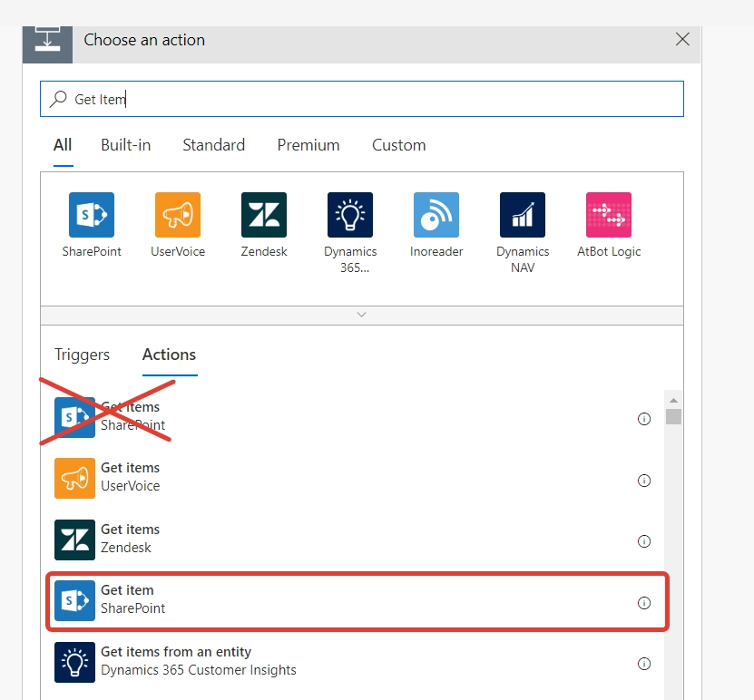Choose Get items UserVoice action
Screen dimensions: 754x700
(x=356, y=478)
